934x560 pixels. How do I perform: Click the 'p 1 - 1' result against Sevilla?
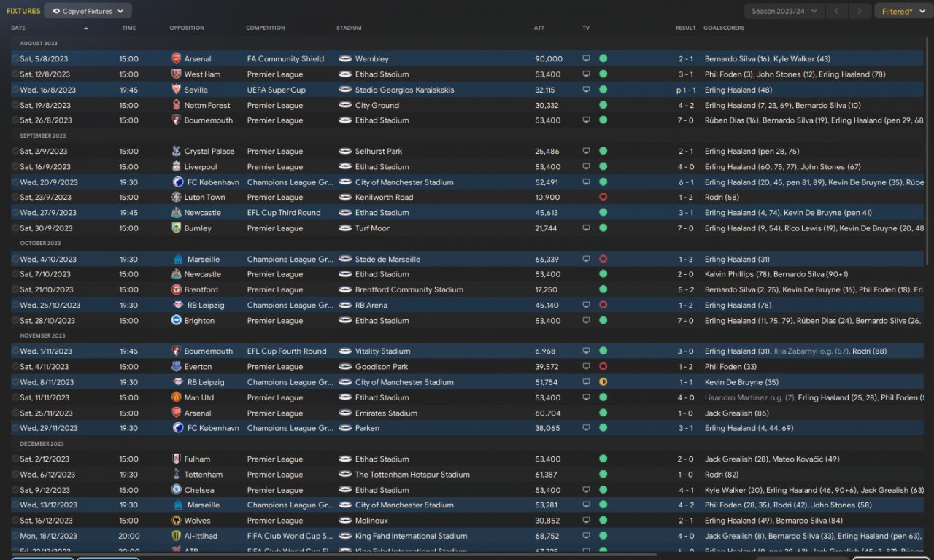pos(684,90)
